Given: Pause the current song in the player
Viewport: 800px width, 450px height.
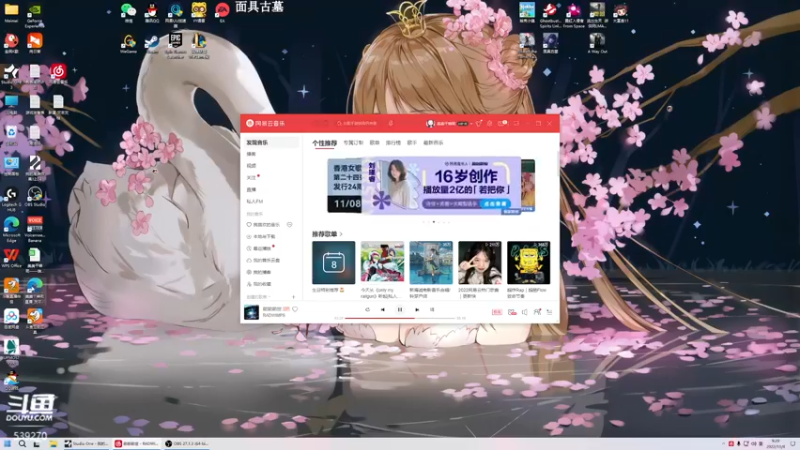Looking at the screenshot, I should pyautogui.click(x=399, y=309).
